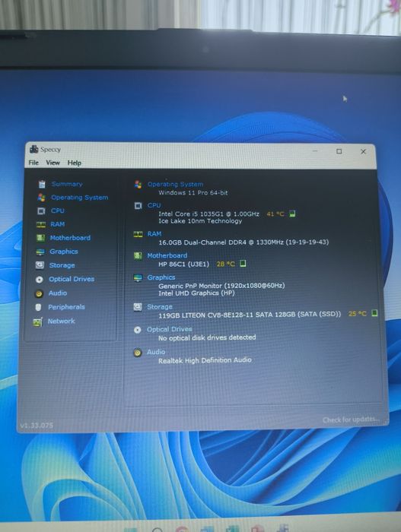Open the Storage heading link in summary
Image resolution: width=401 pixels, height=532 pixels.
click(159, 307)
